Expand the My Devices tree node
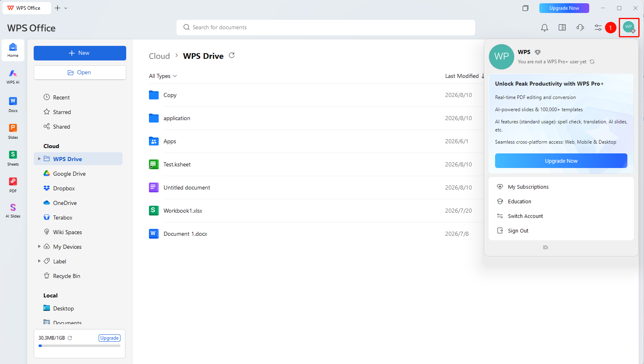 (39, 246)
